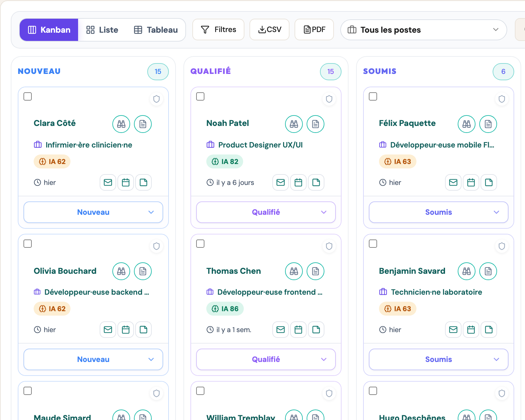Open email icon on Benjamin Savard card
Screen dimensions: 525x420
pos(453,330)
